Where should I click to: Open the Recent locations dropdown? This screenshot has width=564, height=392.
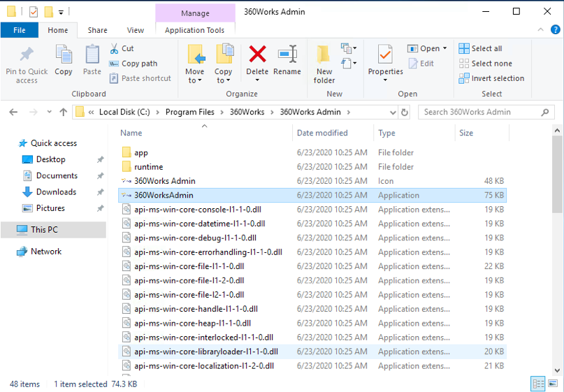[x=50, y=112]
